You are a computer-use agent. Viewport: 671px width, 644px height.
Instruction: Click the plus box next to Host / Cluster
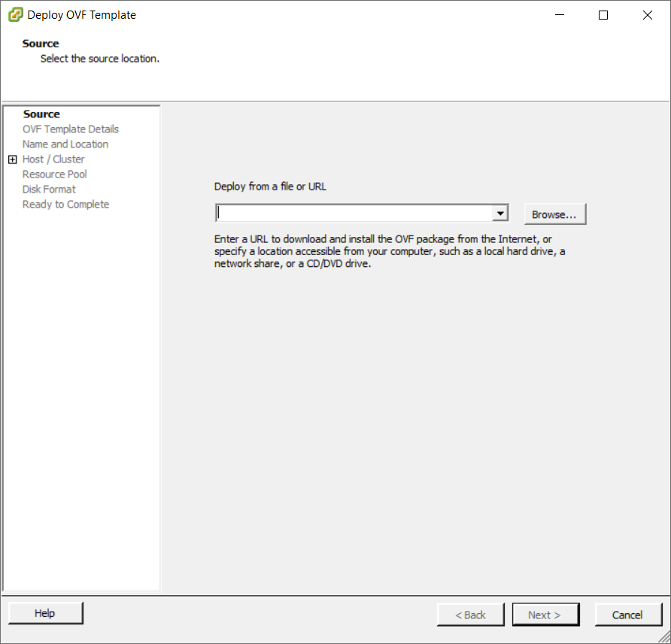coord(12,159)
